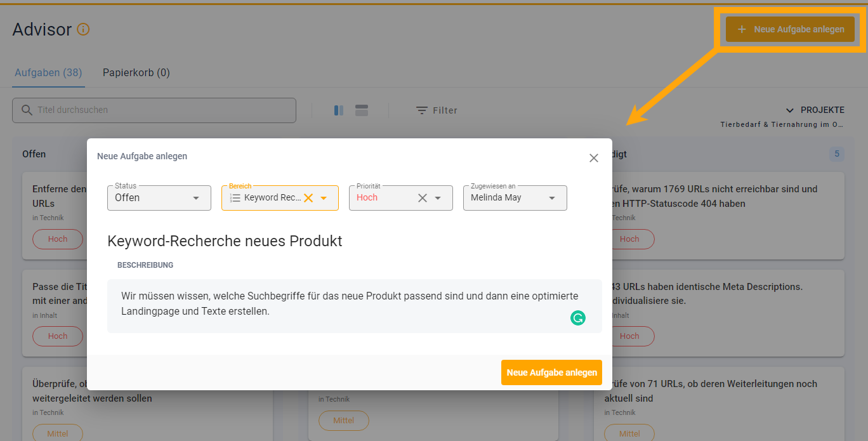
Task: Open the Filter options
Action: (437, 110)
